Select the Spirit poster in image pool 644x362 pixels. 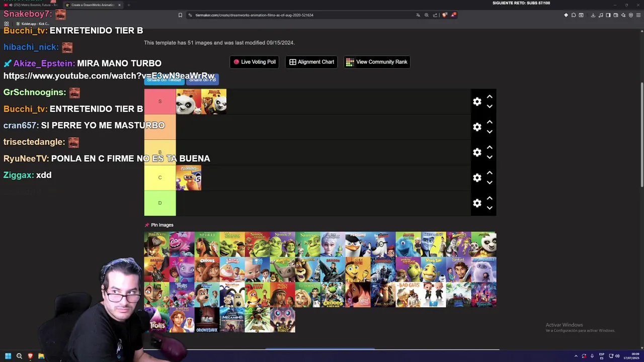tap(207, 244)
